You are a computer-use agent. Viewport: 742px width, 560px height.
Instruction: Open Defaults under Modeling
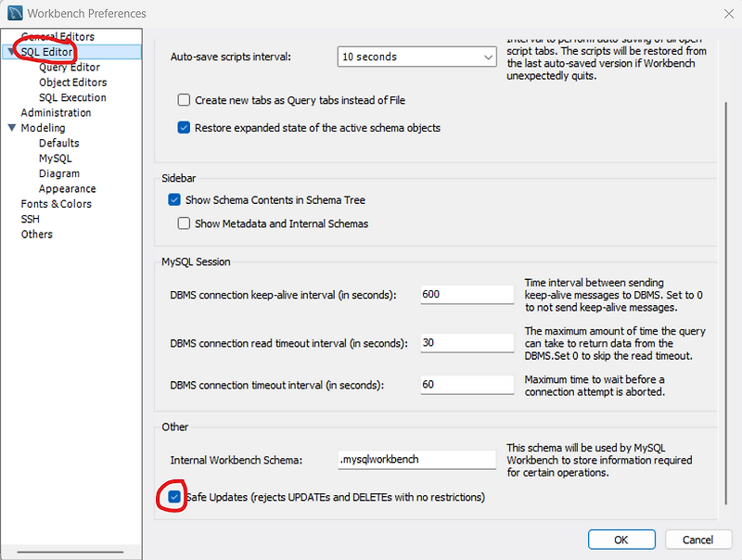tap(59, 143)
